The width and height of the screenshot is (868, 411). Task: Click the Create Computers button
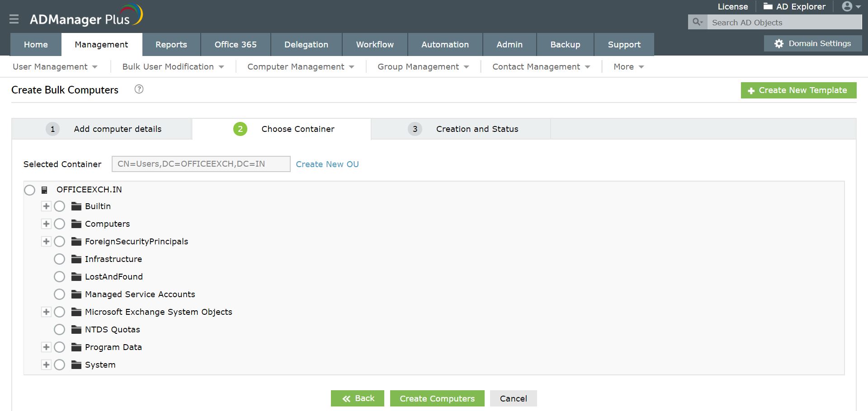tap(437, 398)
